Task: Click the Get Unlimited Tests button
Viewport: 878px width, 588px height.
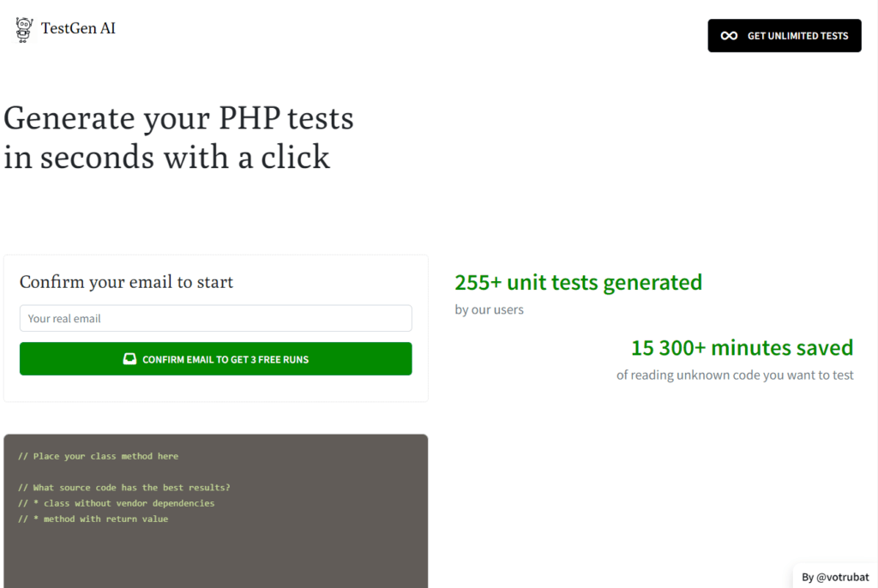Action: click(784, 36)
